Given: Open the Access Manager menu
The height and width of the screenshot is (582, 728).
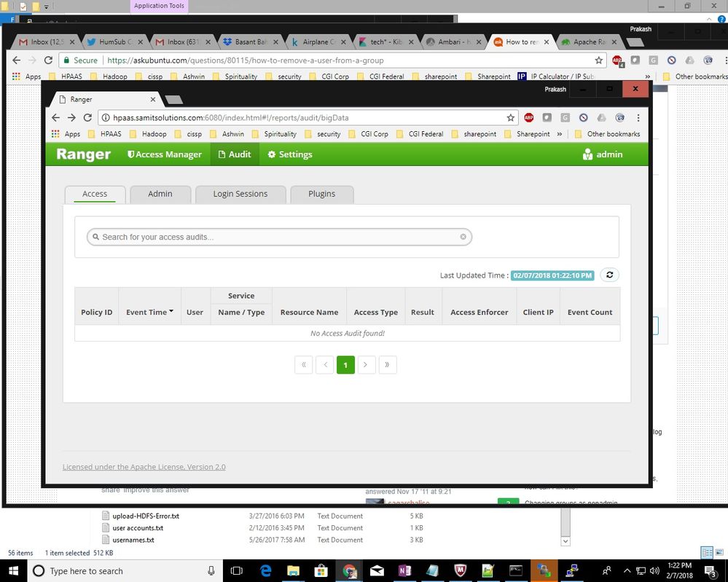Looking at the screenshot, I should click(x=165, y=154).
